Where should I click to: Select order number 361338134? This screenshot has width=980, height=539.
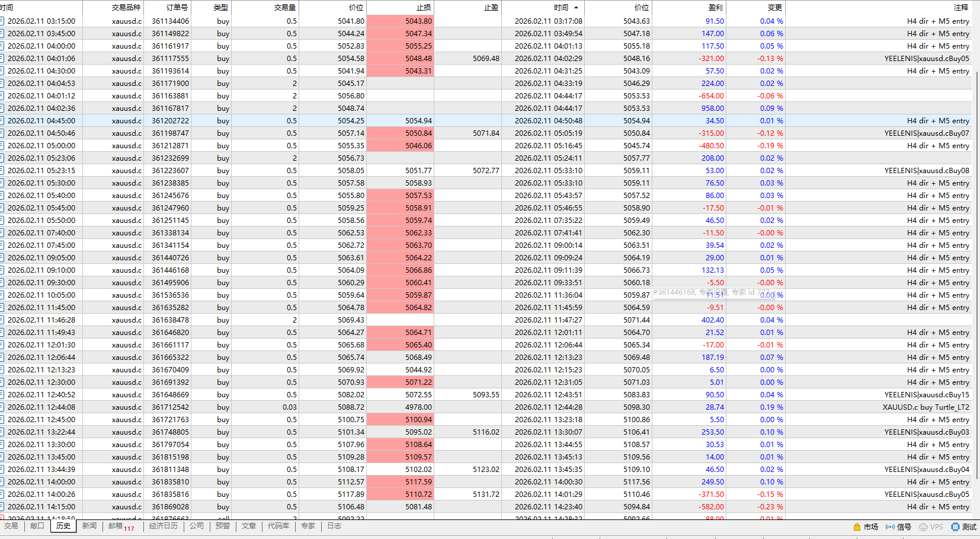point(170,232)
